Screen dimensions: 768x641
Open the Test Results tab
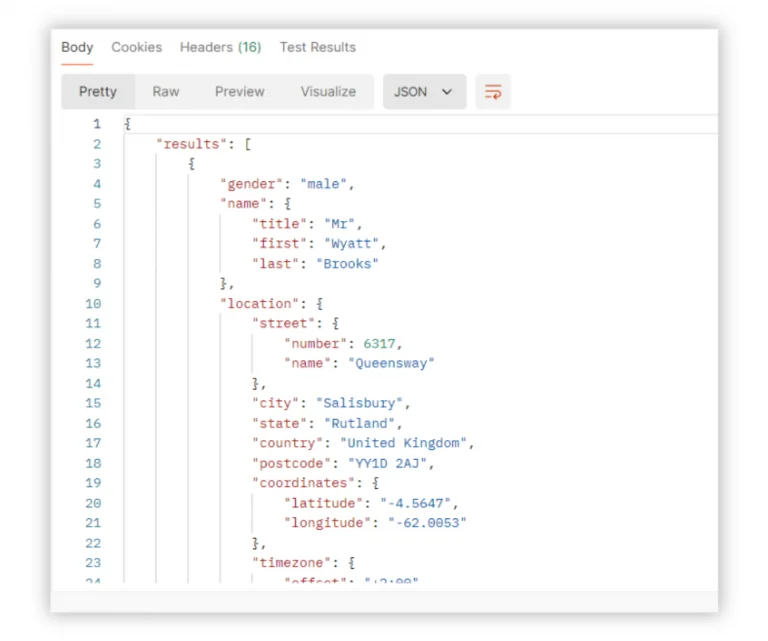tap(317, 47)
